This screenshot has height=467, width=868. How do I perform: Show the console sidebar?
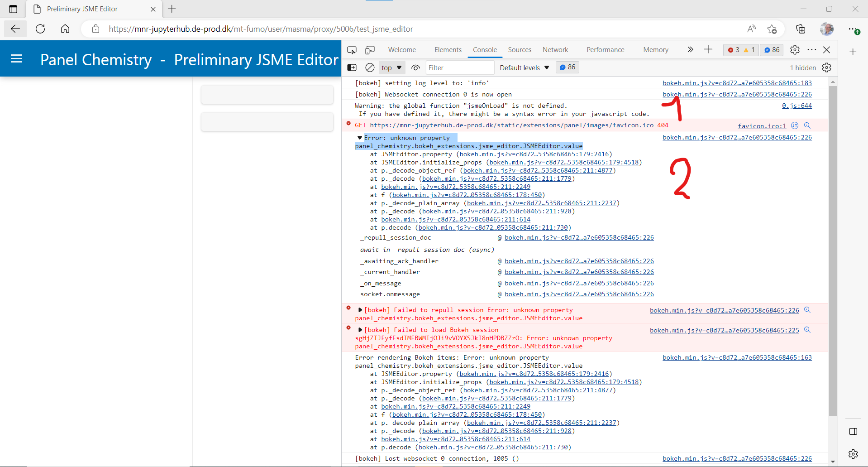click(x=352, y=67)
